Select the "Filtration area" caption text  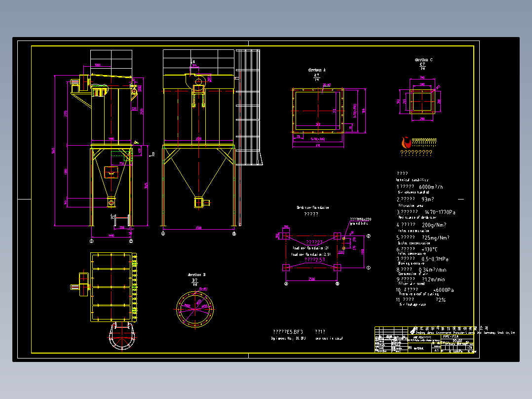tap(411, 206)
